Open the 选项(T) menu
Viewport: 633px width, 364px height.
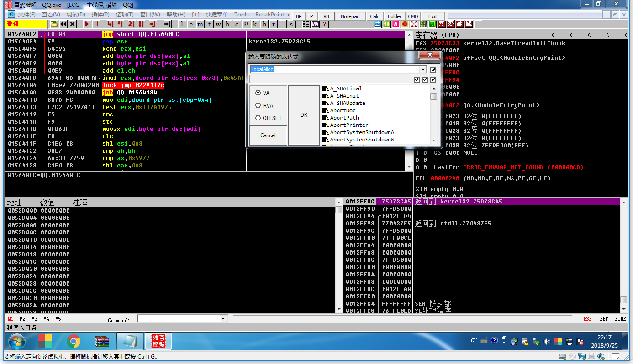125,15
